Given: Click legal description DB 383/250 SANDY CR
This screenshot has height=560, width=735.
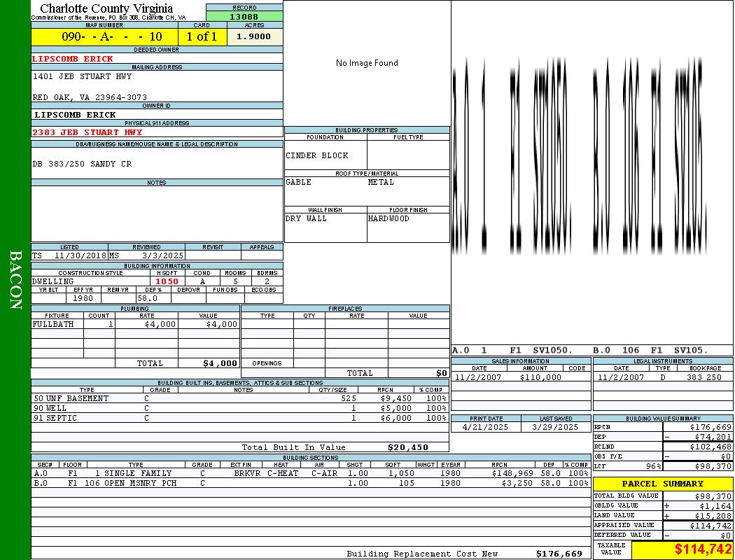Looking at the screenshot, I should [82, 164].
